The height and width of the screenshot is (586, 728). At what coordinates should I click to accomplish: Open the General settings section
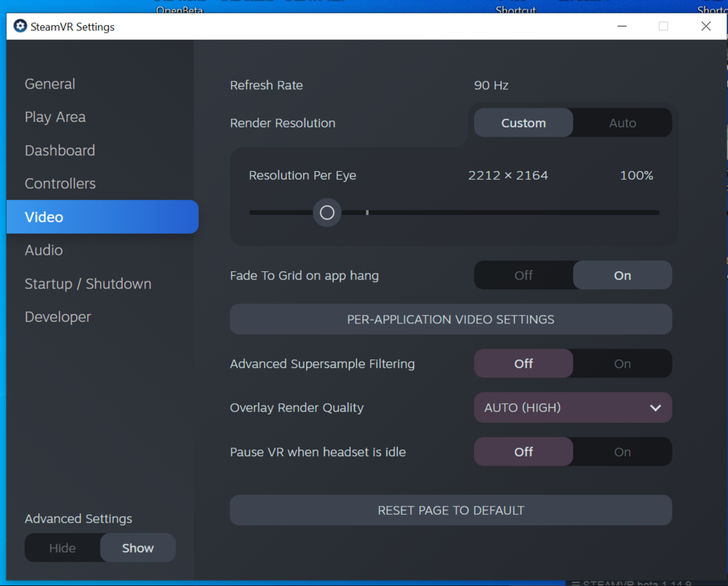[x=50, y=84]
